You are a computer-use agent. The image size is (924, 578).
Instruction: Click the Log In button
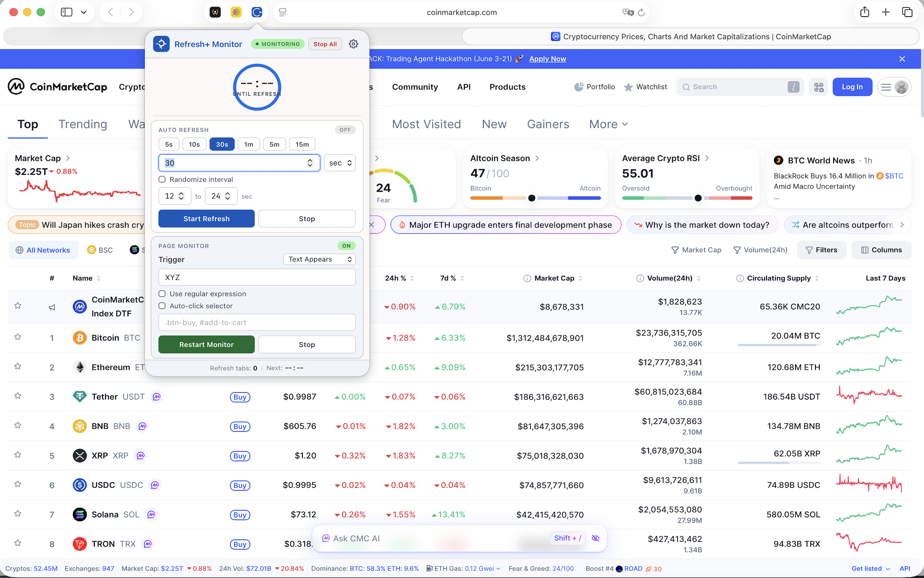(x=852, y=87)
